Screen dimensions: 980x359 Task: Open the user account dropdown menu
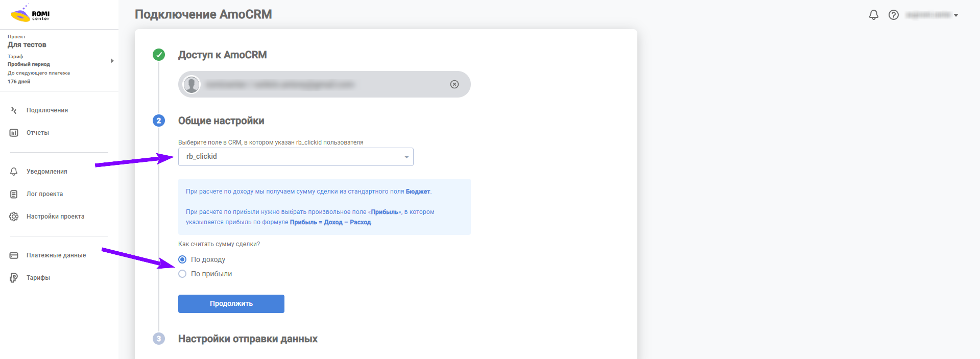point(933,15)
